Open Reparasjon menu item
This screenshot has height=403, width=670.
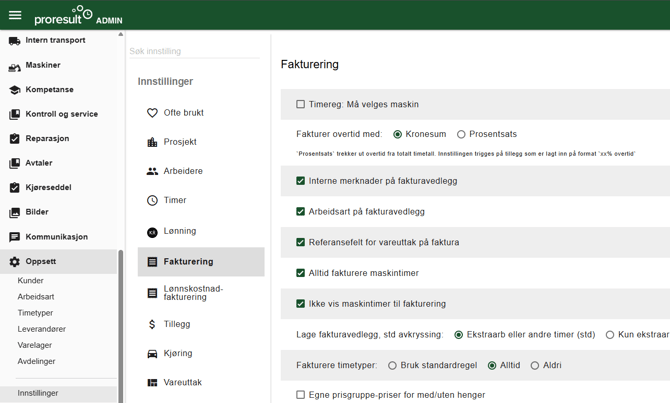coord(58,138)
